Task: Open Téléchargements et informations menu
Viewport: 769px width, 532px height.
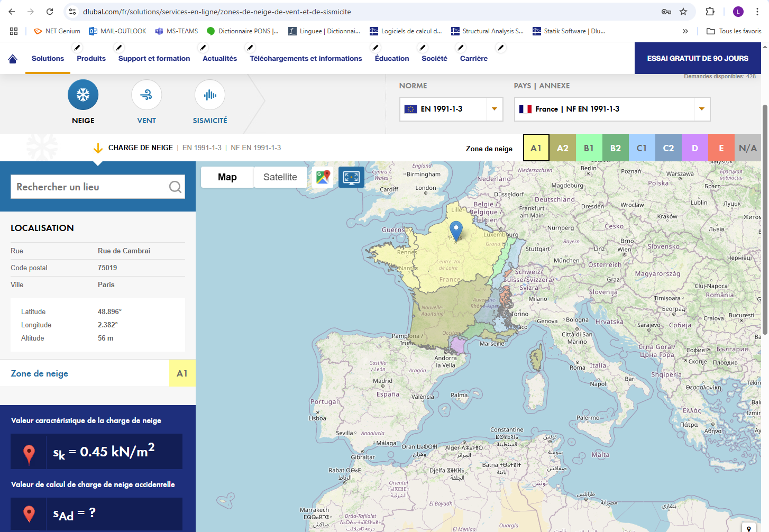Action: [x=306, y=59]
